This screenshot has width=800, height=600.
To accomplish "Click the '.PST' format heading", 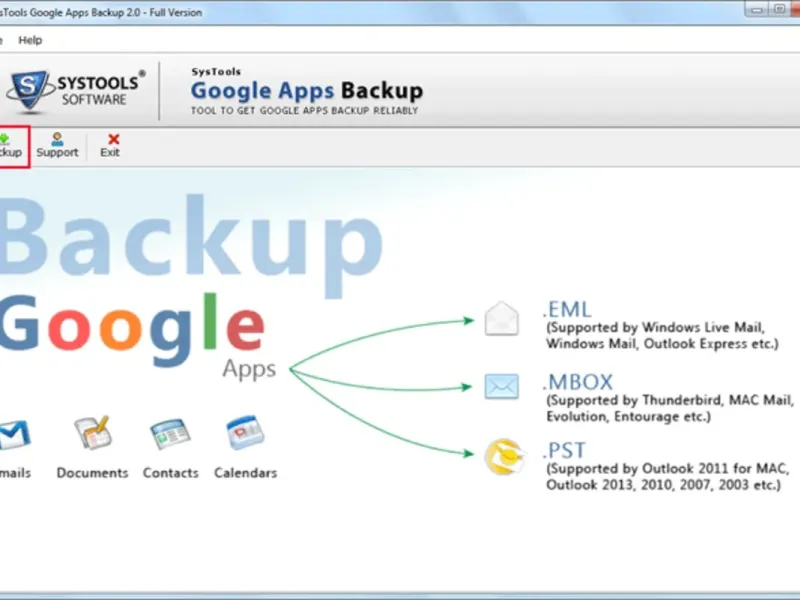I will 564,451.
